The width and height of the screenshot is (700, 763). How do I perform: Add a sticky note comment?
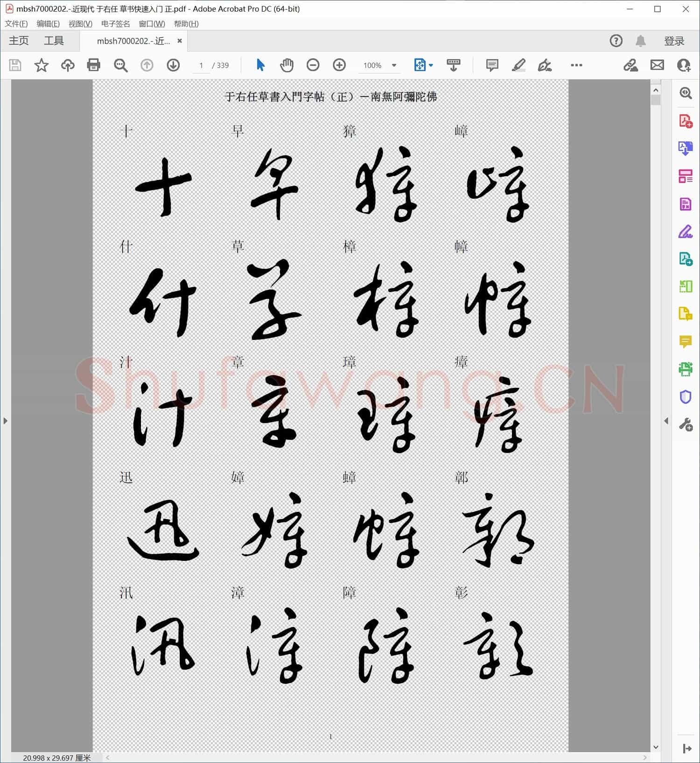(x=492, y=65)
